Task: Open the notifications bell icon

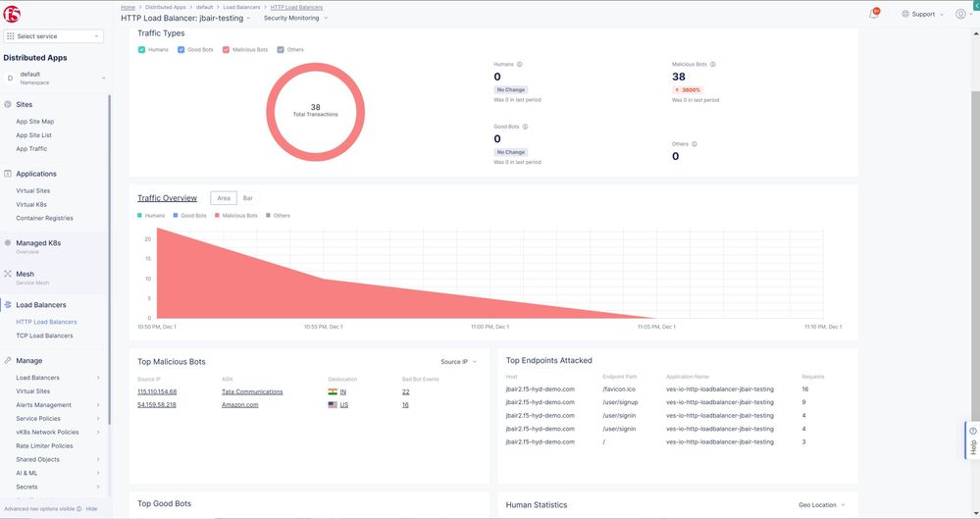Action: coord(873,14)
